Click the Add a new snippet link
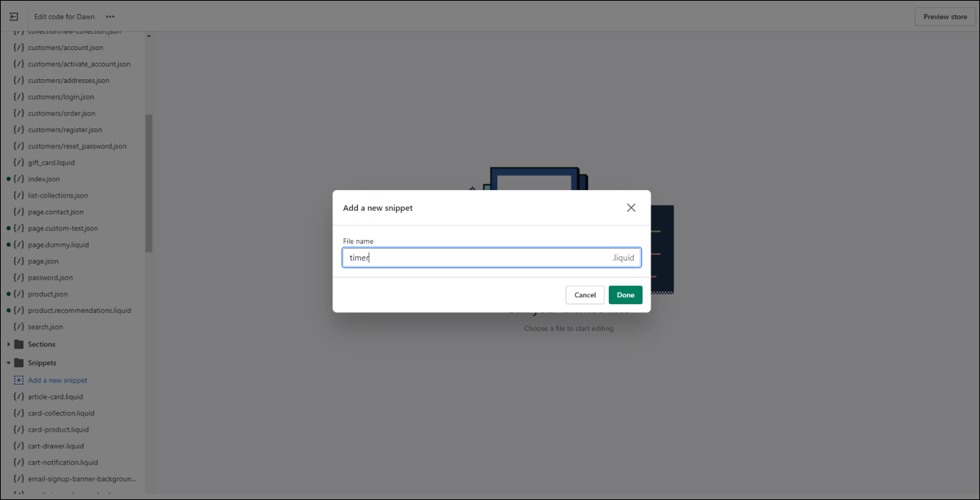Viewport: 980px width, 500px height. coord(57,380)
